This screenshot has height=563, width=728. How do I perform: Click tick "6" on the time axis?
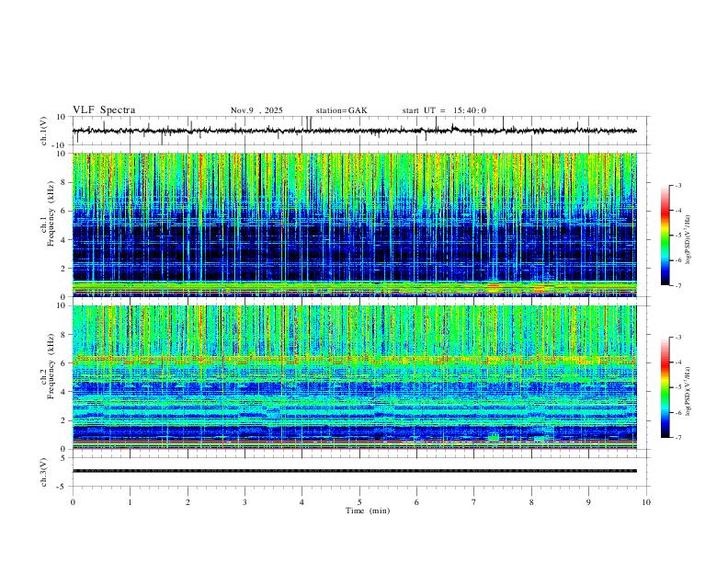tap(416, 502)
